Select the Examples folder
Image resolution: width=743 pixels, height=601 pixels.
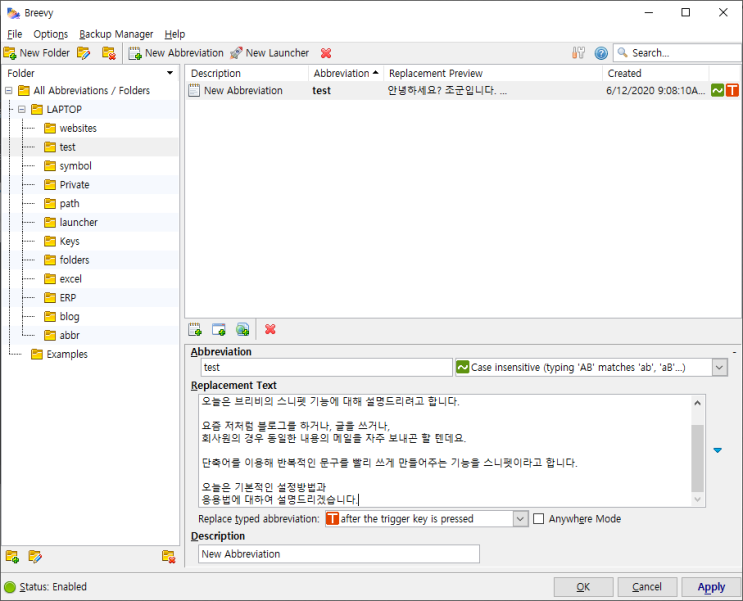[67, 355]
